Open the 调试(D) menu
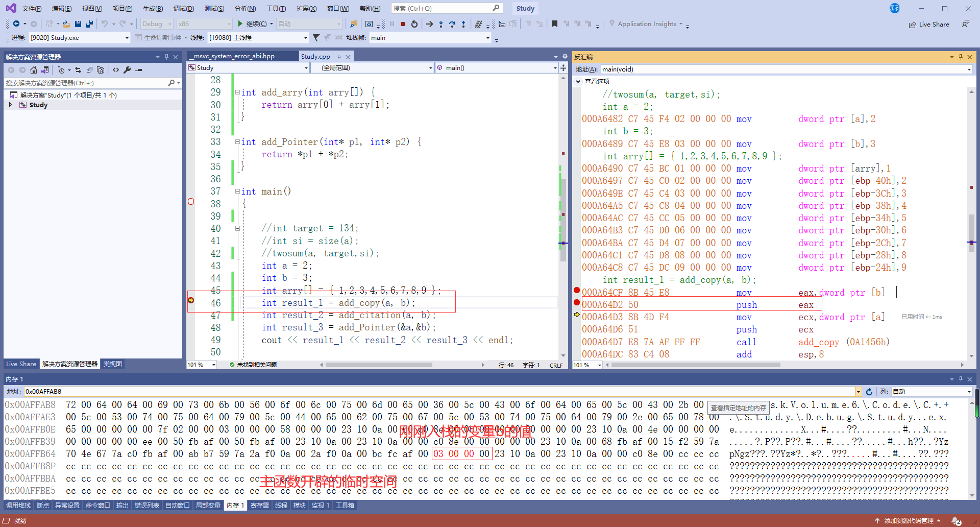This screenshot has height=527, width=980. click(184, 8)
